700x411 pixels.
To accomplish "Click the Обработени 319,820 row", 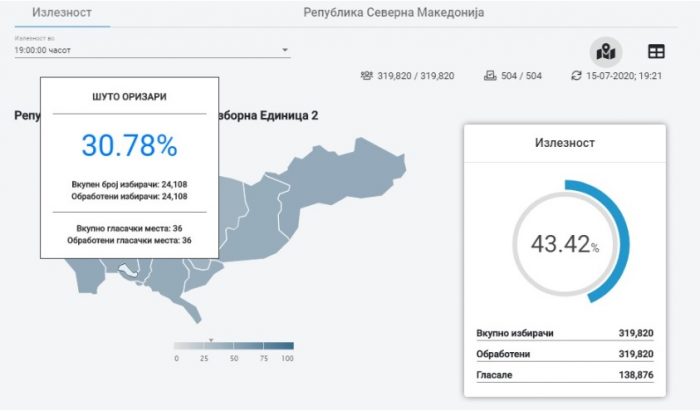I will [565, 354].
